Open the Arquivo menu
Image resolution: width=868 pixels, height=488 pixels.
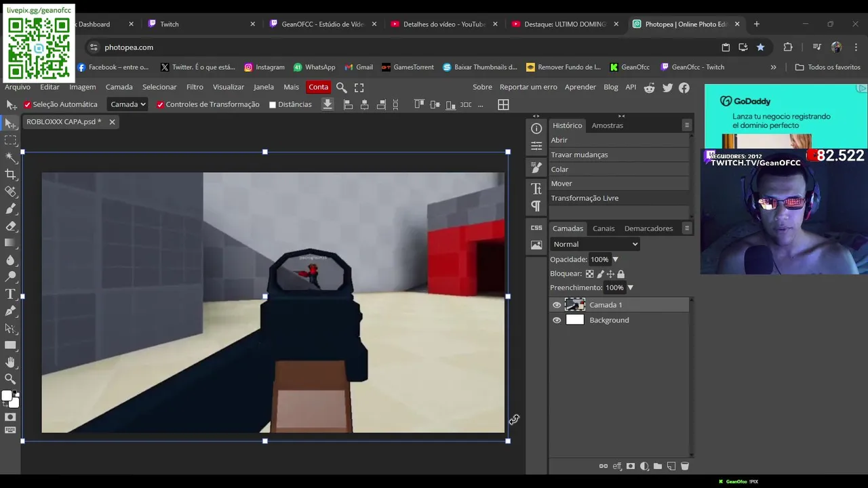point(18,87)
